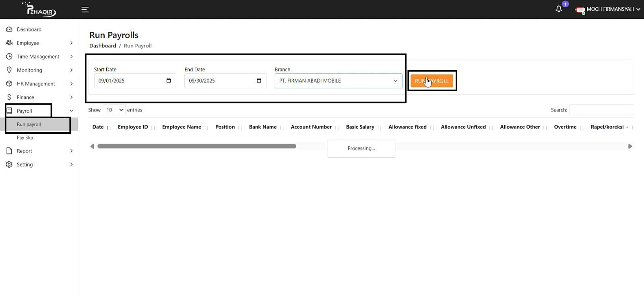Change the Show entries count dropdown

tap(114, 110)
